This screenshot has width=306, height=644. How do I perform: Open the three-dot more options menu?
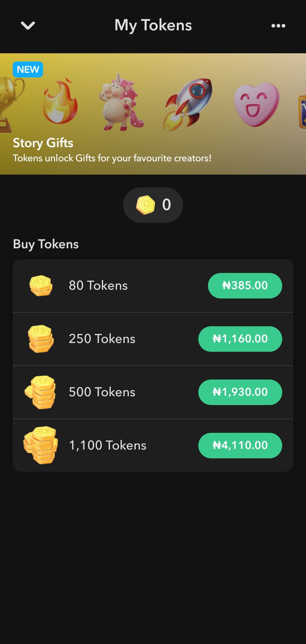[278, 26]
